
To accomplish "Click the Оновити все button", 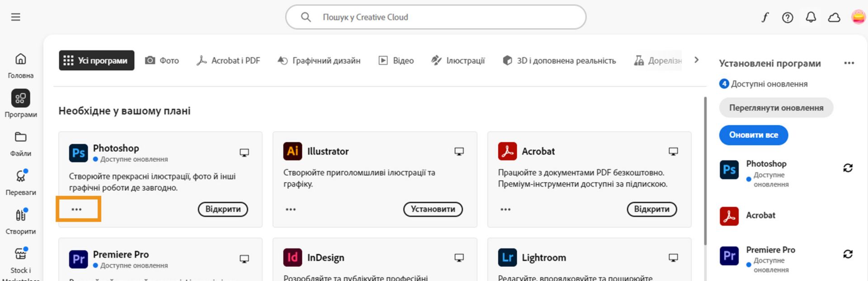I will (754, 135).
